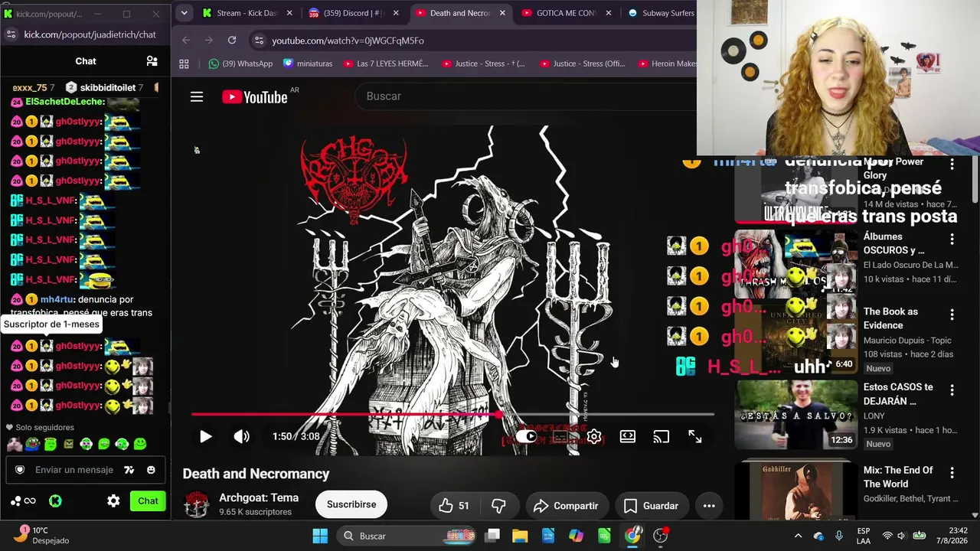980x551 pixels.
Task: Open the Chrome tab search dropdown
Action: [184, 13]
